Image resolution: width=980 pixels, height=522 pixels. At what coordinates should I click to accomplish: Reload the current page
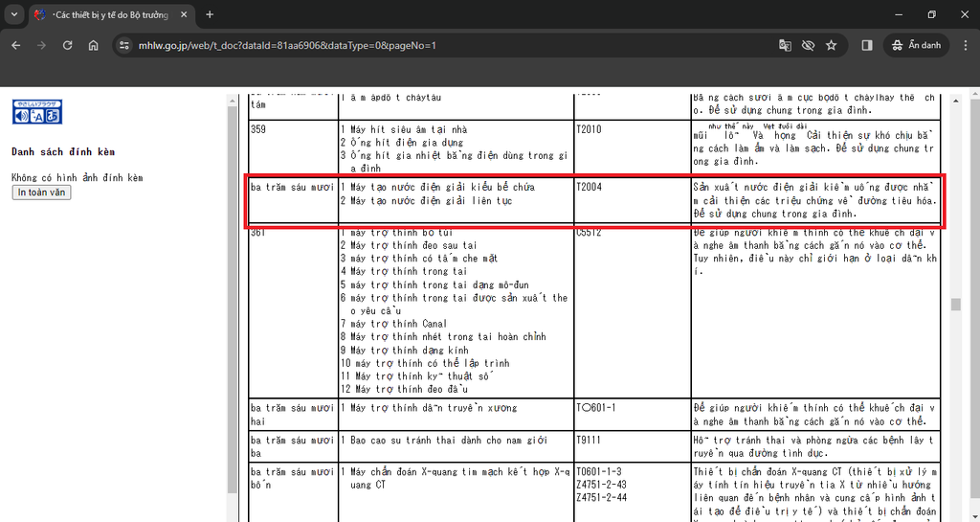coord(67,45)
